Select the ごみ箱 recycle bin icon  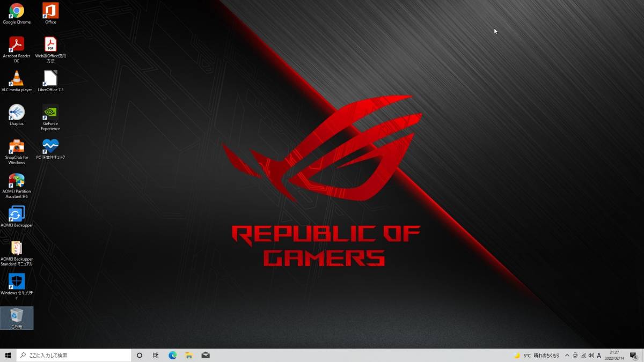(17, 318)
